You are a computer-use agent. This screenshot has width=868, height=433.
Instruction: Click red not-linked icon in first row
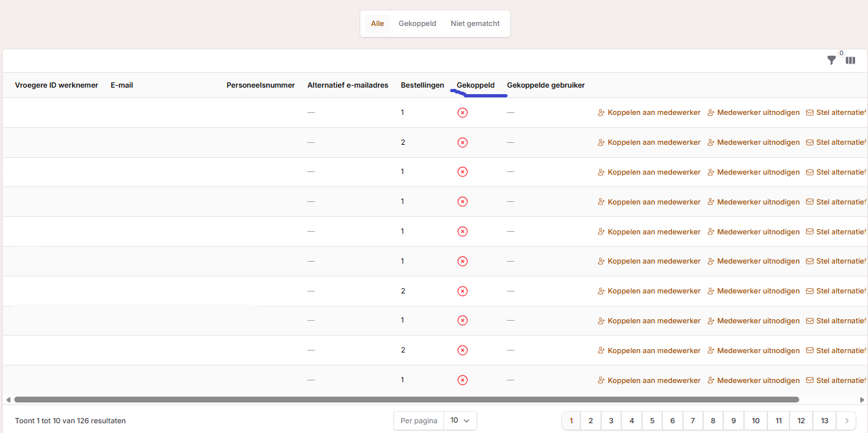[462, 113]
